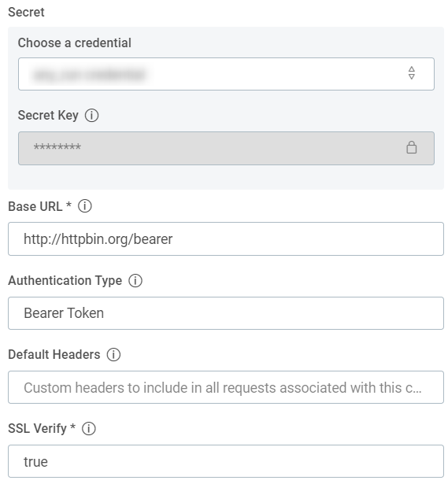Focus the Base URL field containing httpbin.org/bearer
This screenshot has height=484, width=448.
(226, 239)
